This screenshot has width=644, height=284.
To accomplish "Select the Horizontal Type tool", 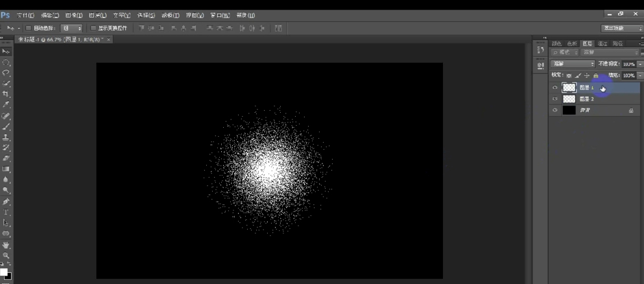I will point(6,213).
